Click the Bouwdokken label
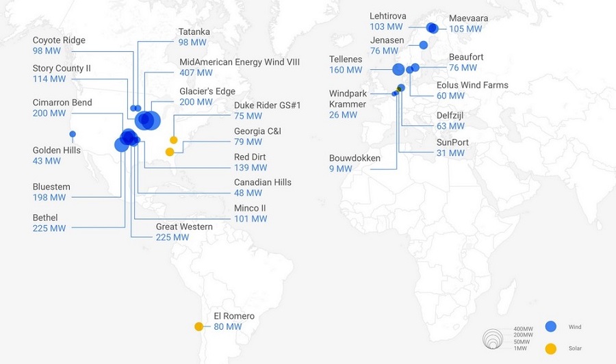The image size is (616, 364). point(355,158)
